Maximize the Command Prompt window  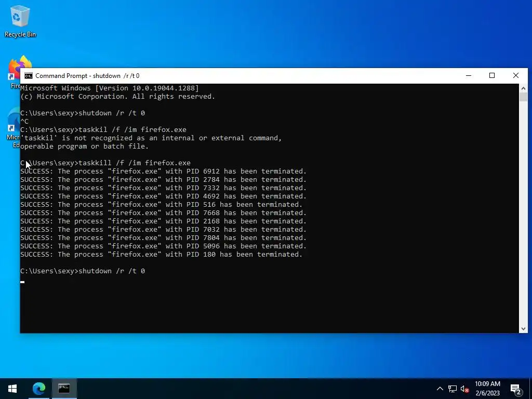click(x=492, y=76)
